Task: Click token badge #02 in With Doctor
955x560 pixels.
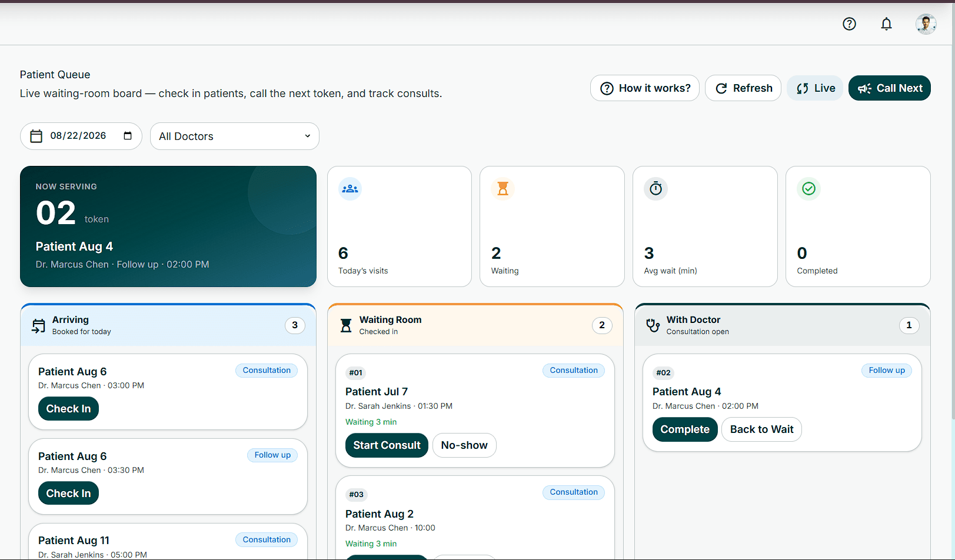Action: pyautogui.click(x=663, y=373)
